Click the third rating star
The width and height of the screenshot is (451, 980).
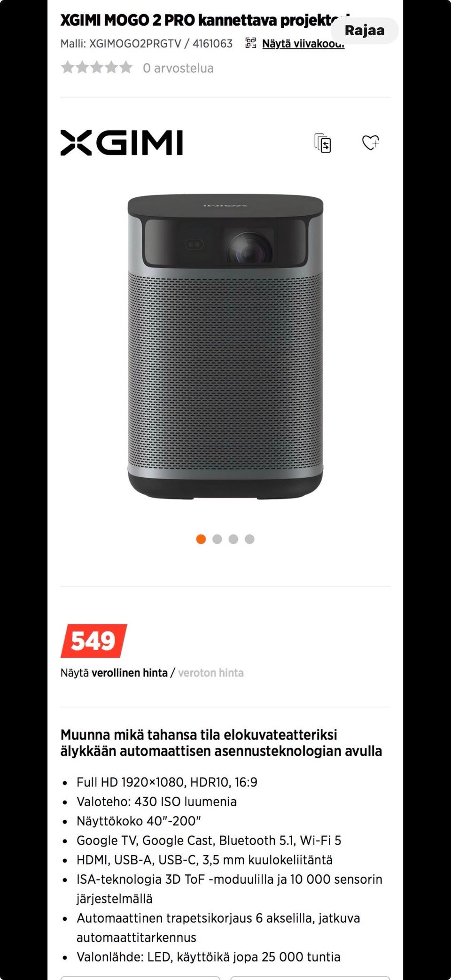(97, 68)
